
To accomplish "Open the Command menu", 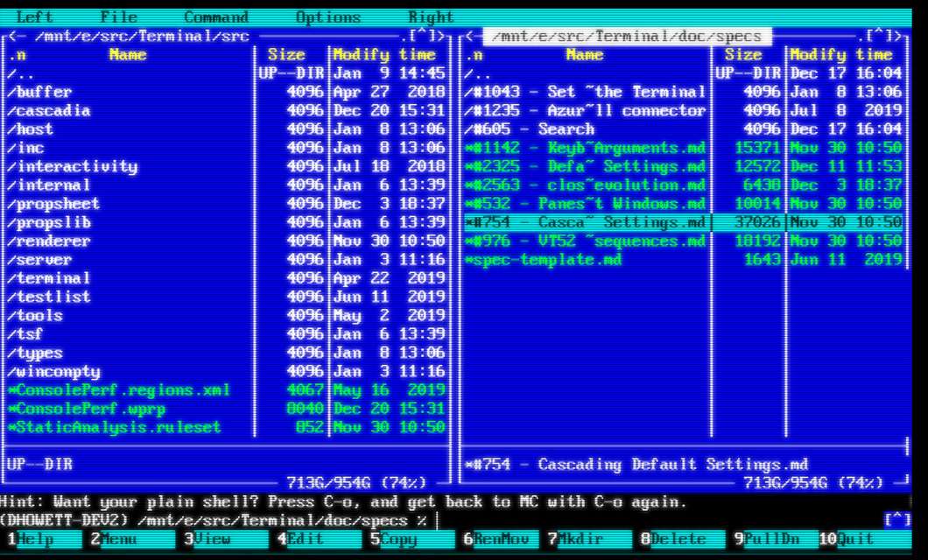I will click(x=215, y=17).
